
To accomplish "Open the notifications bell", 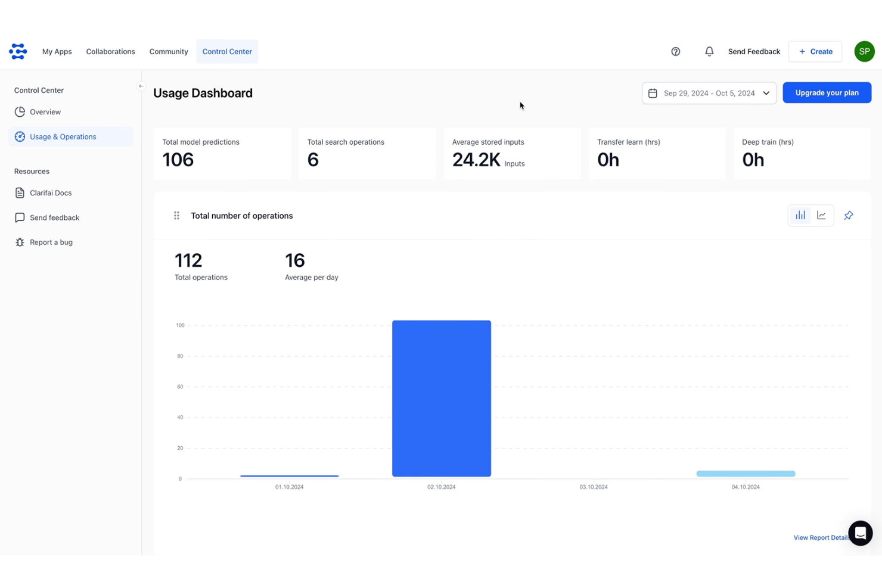I will (709, 51).
